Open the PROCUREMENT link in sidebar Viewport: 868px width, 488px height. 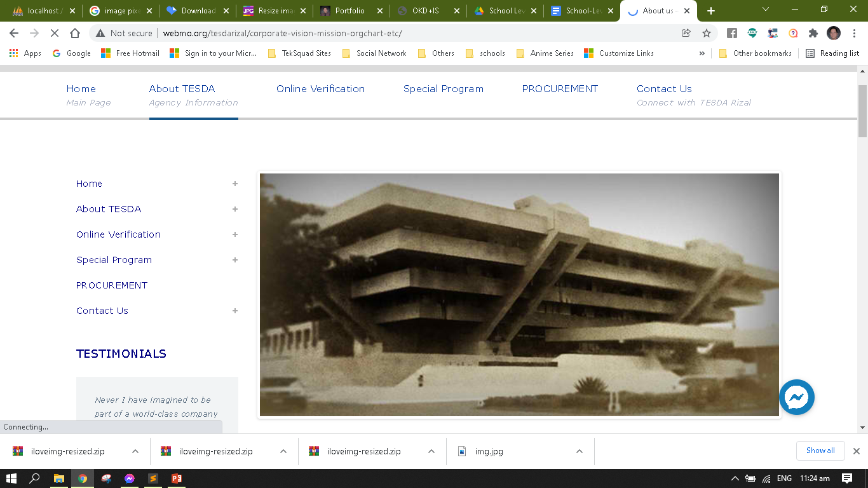point(112,285)
